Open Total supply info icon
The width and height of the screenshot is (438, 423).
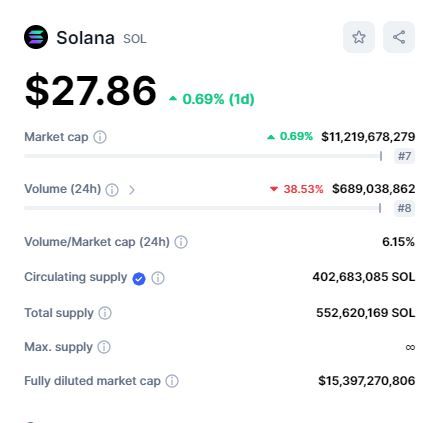105,313
